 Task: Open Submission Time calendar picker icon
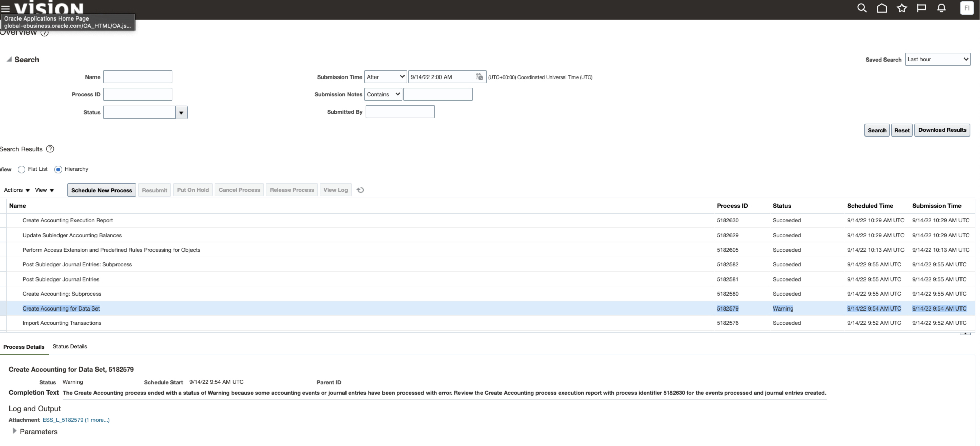coord(479,77)
